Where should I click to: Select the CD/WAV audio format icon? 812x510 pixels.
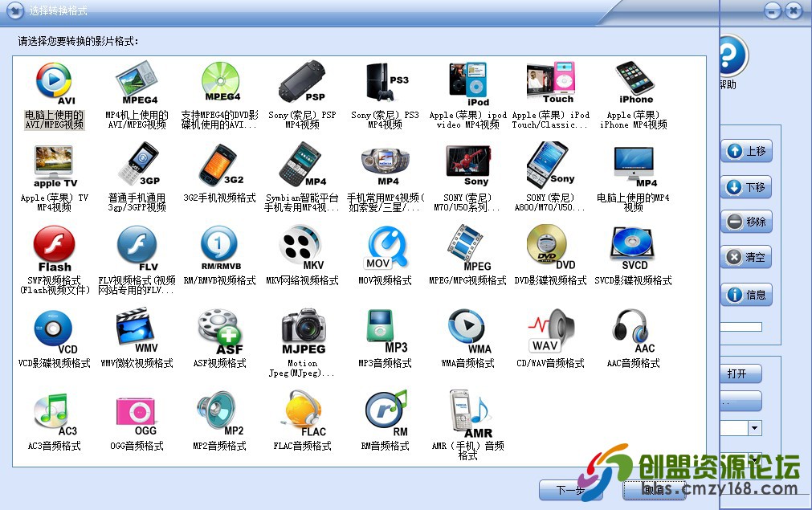coord(551,330)
